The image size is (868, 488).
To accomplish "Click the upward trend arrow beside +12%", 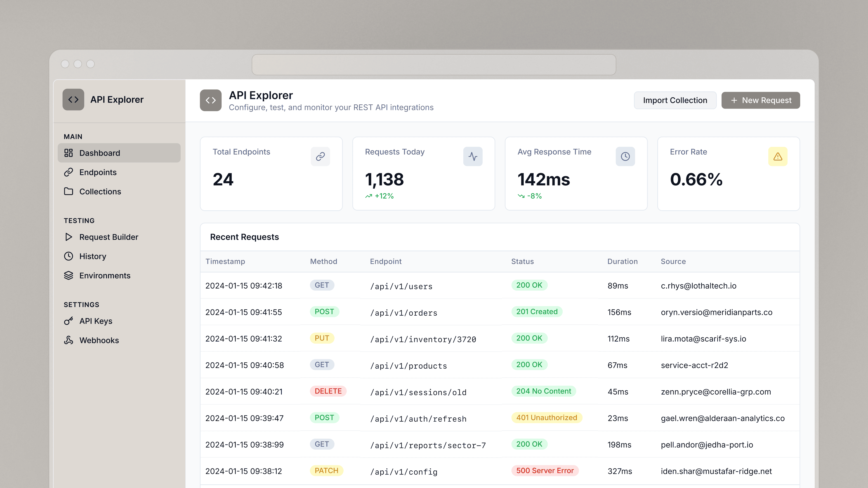I will click(369, 196).
